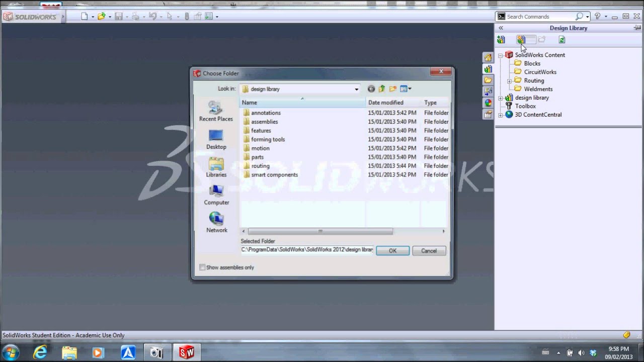This screenshot has width=644, height=362.
Task: Open the search type dropdown arrow
Action: [x=587, y=17]
